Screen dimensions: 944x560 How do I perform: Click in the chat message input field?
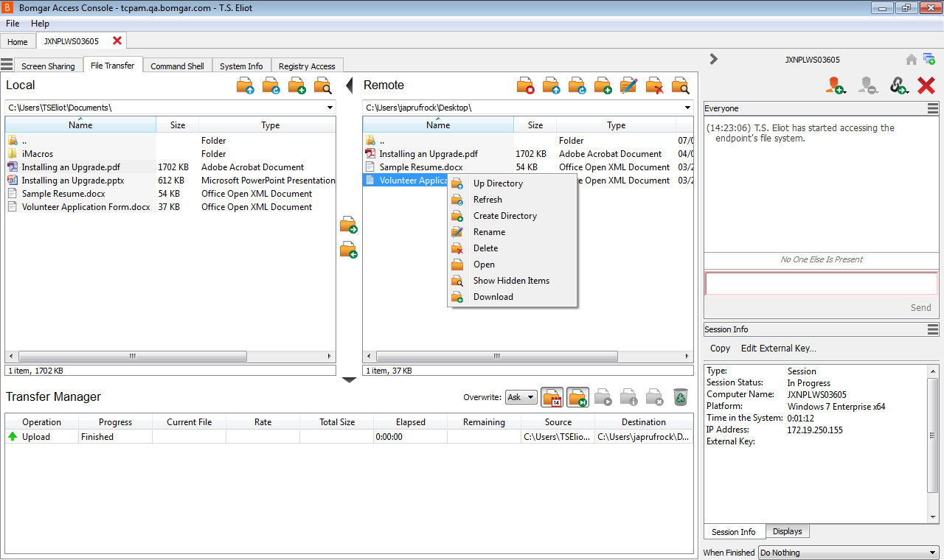click(x=821, y=284)
